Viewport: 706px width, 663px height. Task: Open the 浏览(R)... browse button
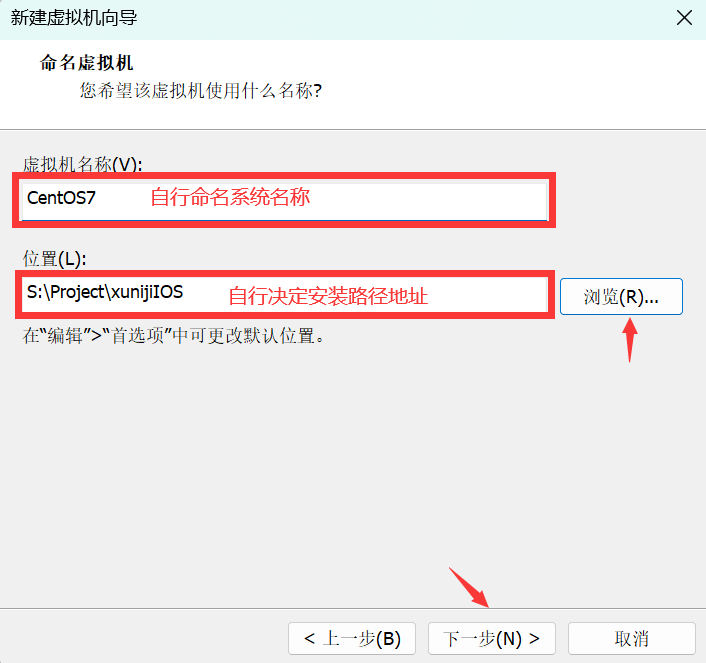pos(621,296)
